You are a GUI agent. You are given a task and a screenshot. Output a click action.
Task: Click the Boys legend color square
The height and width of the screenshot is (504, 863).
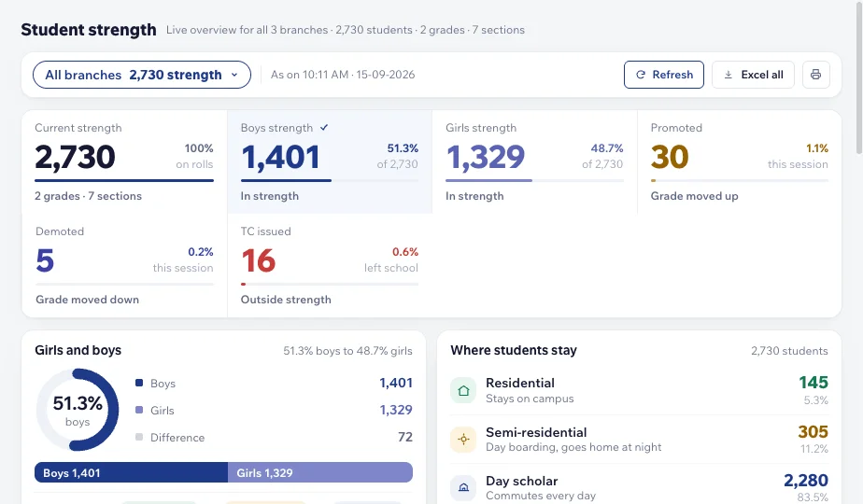139,383
